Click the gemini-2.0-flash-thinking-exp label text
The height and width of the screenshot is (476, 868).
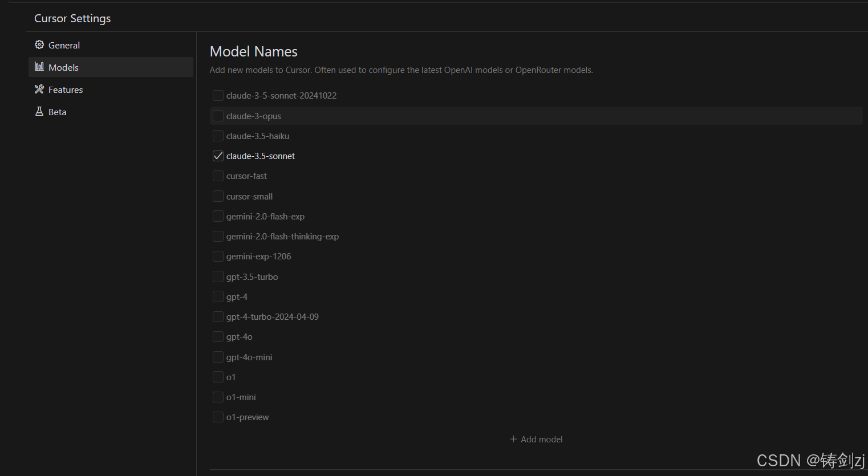click(283, 236)
